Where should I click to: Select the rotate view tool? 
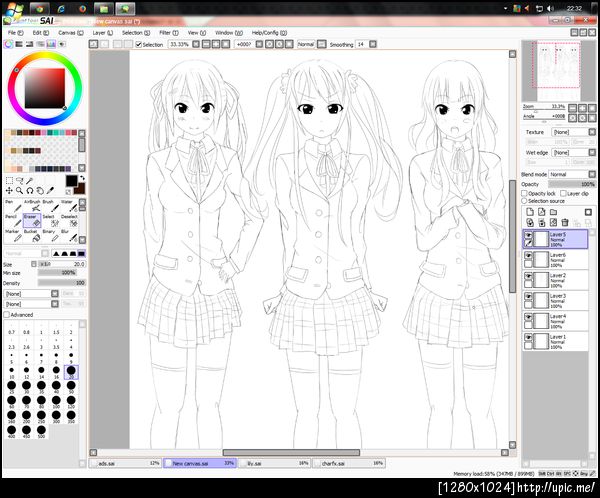click(x=30, y=190)
